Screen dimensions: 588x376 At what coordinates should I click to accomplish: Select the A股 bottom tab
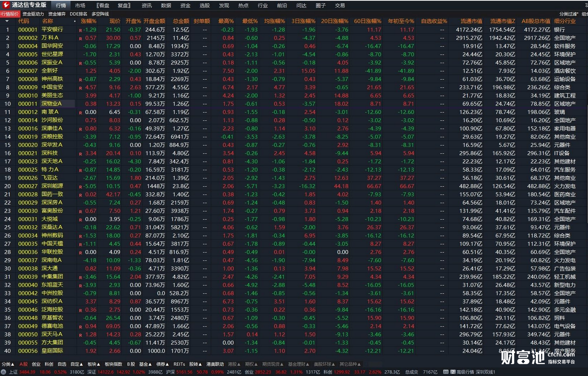click(x=24, y=364)
